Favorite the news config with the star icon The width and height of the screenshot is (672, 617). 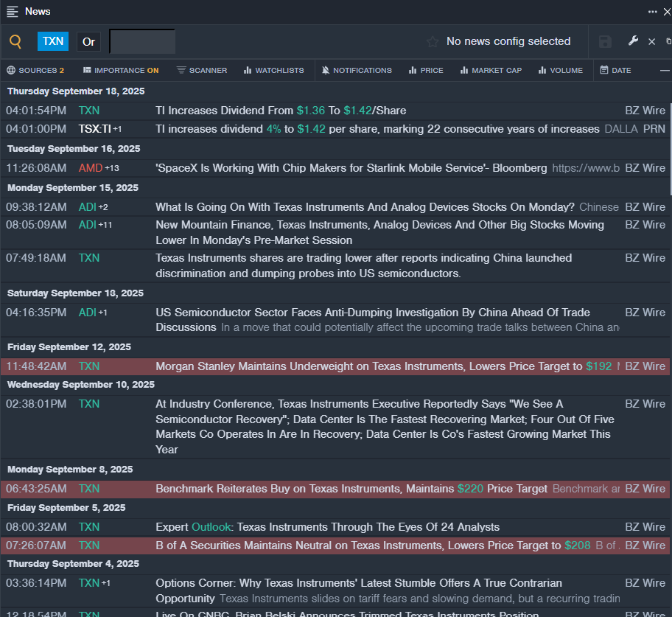point(433,42)
